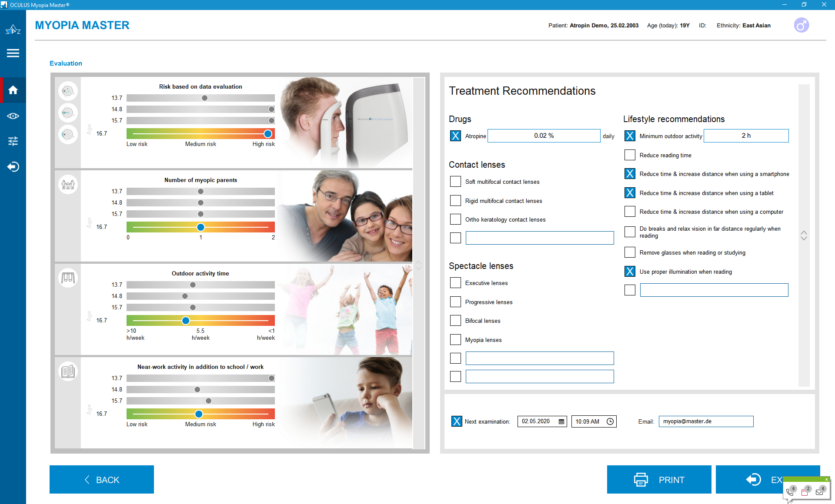Click the treatment recommendations scroll arrows
835x504 pixels.
804,235
